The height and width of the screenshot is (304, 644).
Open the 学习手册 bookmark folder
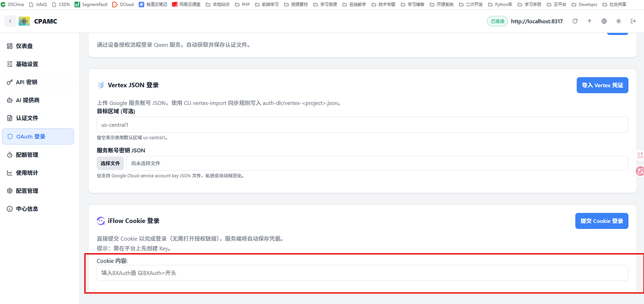pyautogui.click(x=529, y=4)
